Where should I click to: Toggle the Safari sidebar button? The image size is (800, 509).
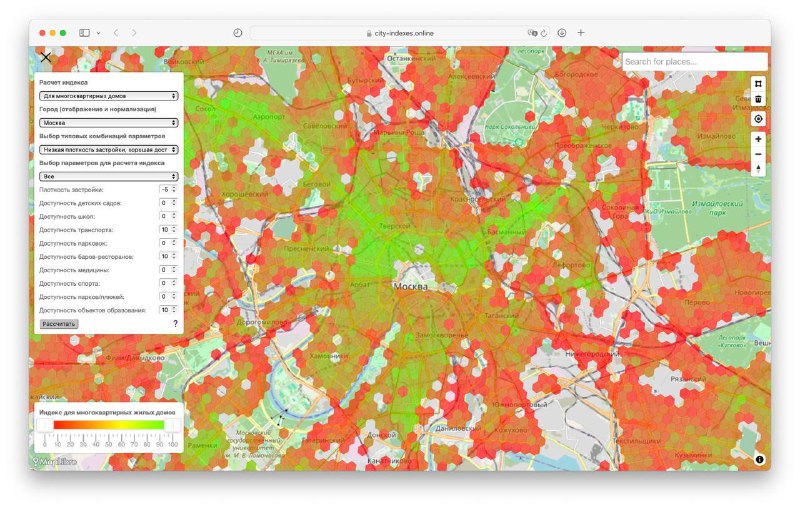pos(85,33)
